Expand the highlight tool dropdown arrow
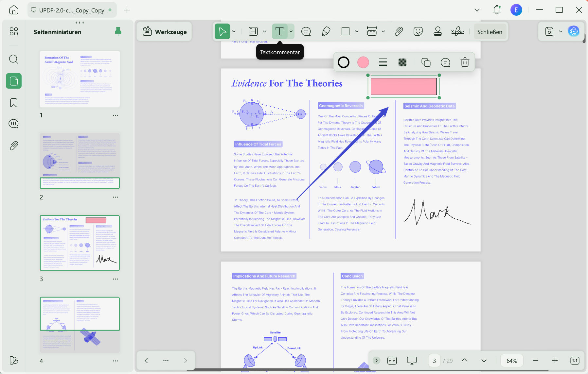Image resolution: width=588 pixels, height=374 pixels. point(264,31)
